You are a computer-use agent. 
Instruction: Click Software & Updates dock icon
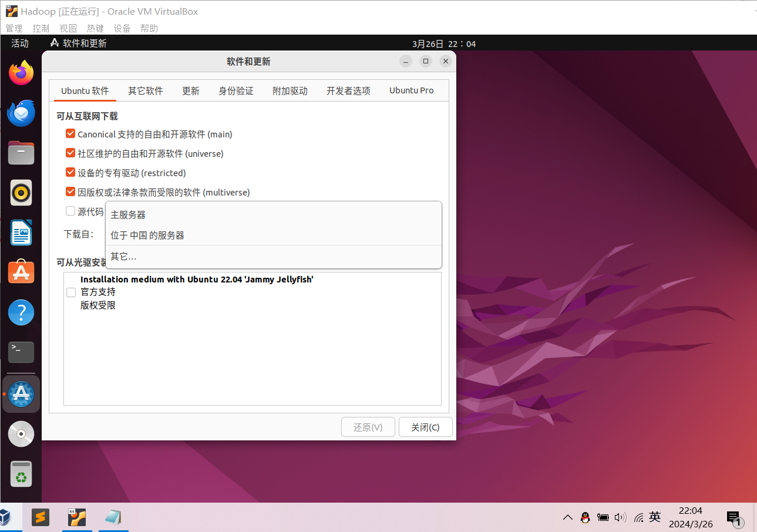[x=21, y=394]
